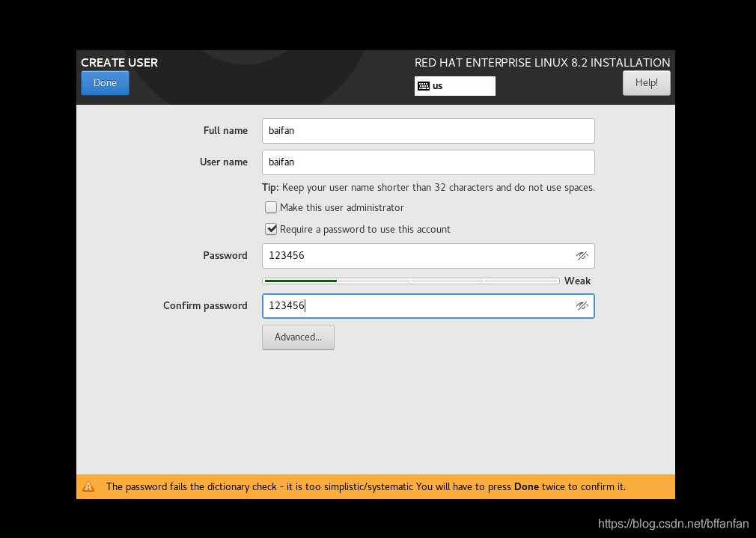The height and width of the screenshot is (538, 756).
Task: Click the Confirm password label
Action: click(x=205, y=305)
